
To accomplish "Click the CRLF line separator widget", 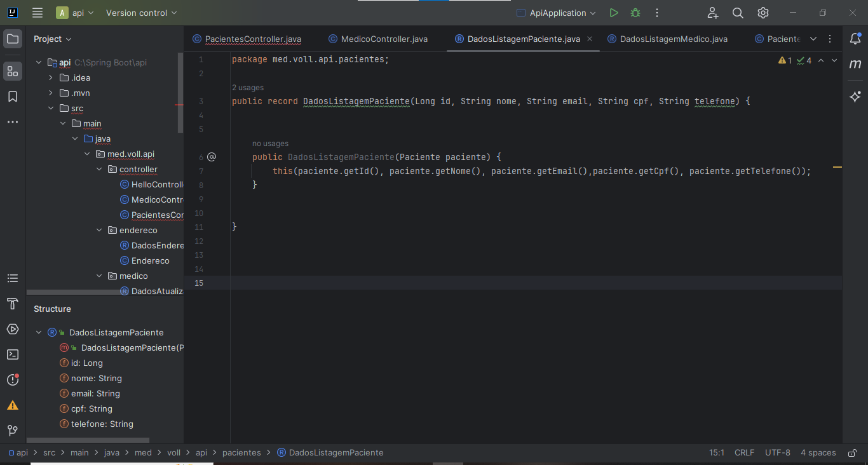I will pos(744,453).
